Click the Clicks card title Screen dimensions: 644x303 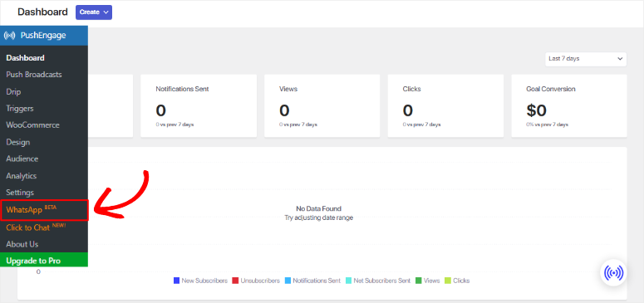(x=412, y=89)
